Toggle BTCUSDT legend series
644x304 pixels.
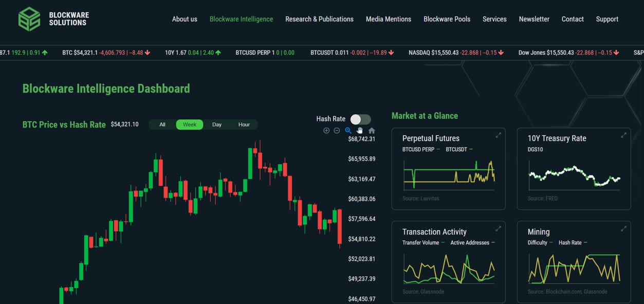coord(459,149)
